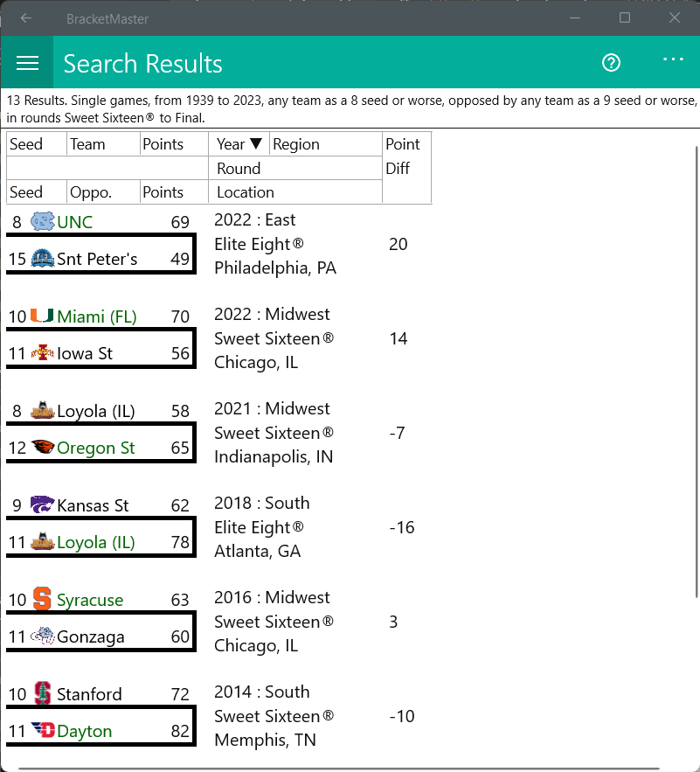Screen dimensions: 700x772
Task: Select the Stanford team name
Action: click(89, 694)
